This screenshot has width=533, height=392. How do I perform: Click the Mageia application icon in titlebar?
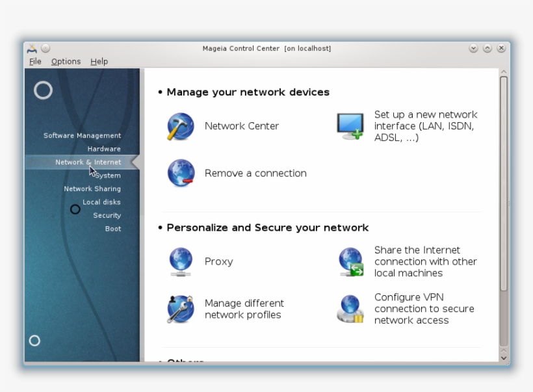[x=31, y=48]
